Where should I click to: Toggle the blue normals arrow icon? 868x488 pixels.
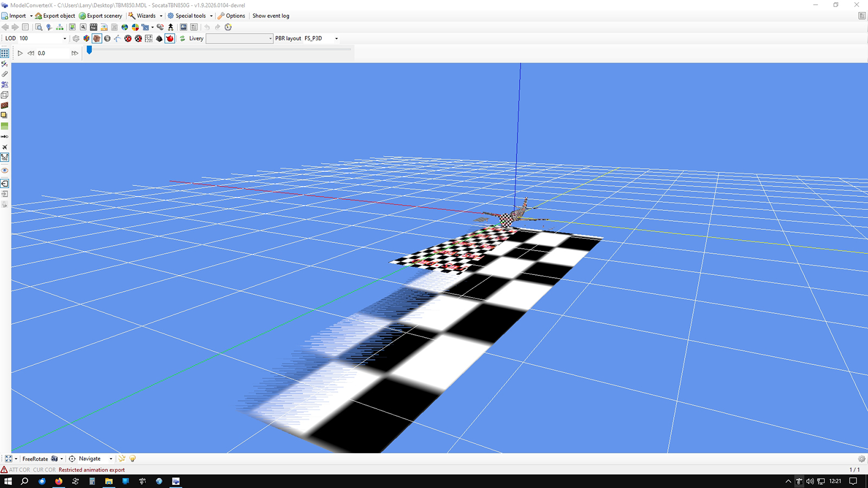(118, 38)
